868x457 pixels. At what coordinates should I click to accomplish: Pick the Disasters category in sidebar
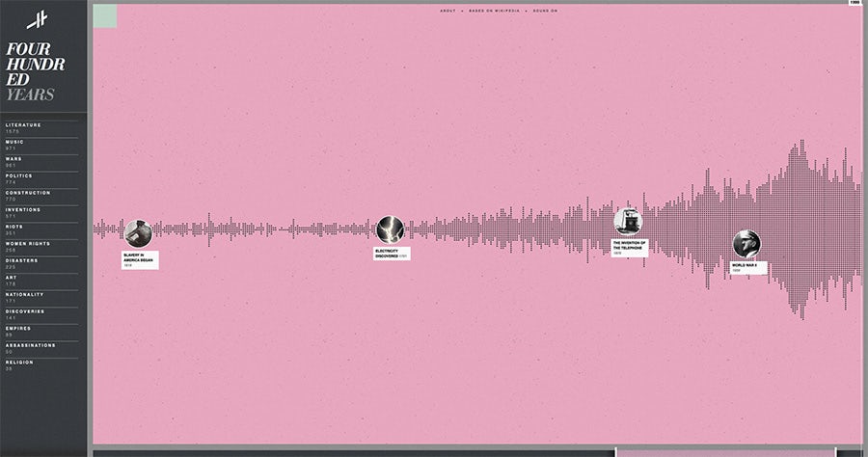coord(22,260)
